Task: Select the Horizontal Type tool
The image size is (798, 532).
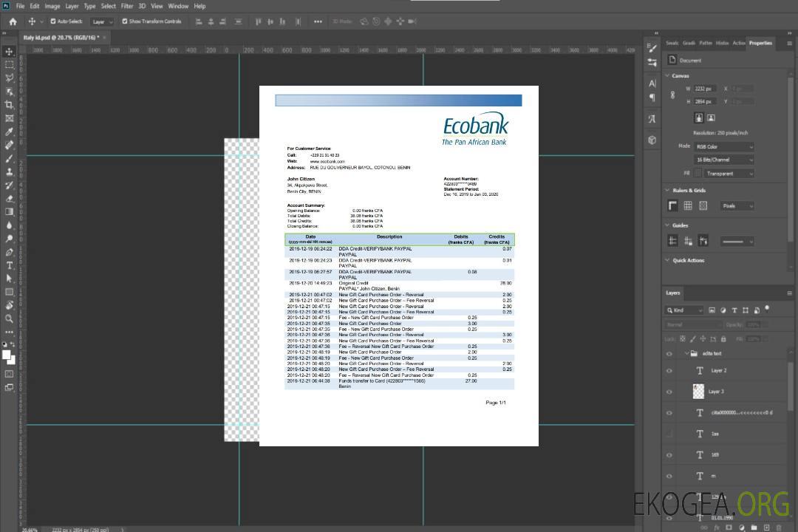Action: [9, 265]
